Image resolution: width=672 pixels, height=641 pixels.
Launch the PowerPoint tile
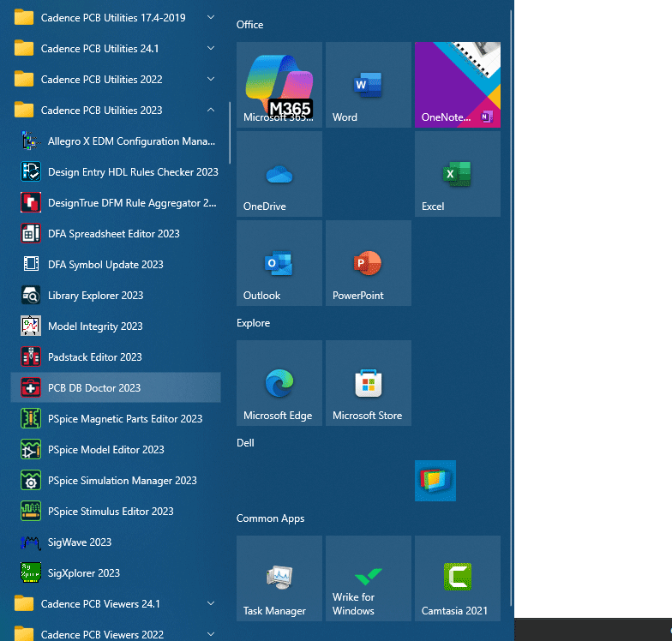[369, 263]
